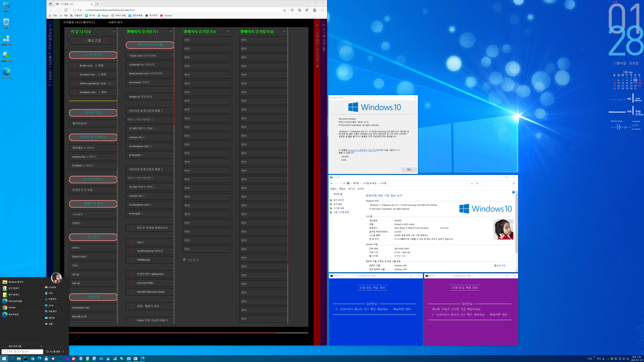Open Edge Collections icon
Viewport: 644px width, 362px height.
[300, 10]
